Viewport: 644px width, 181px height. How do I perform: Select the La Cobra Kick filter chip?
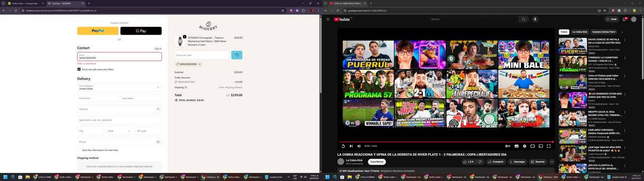pos(580,32)
